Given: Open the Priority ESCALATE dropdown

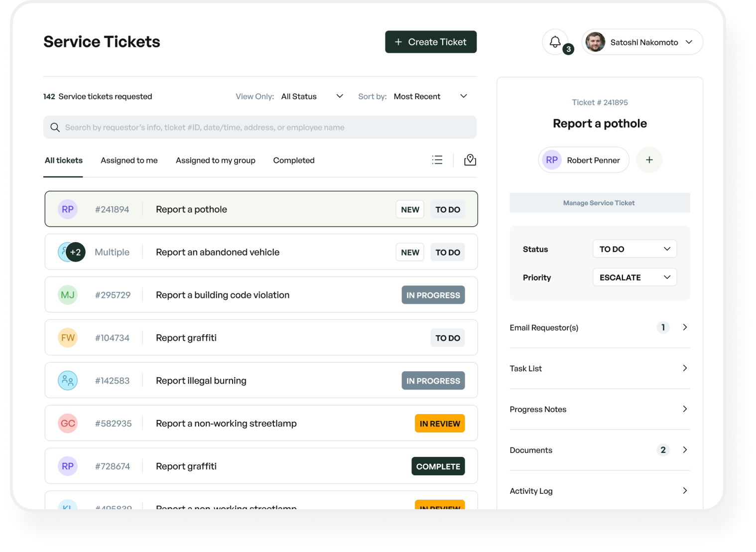Looking at the screenshot, I should 634,277.
